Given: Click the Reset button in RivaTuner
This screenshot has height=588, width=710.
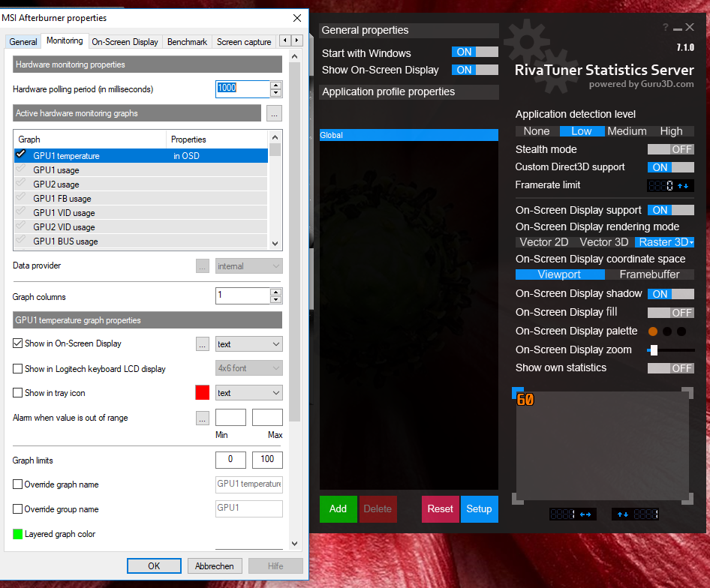Looking at the screenshot, I should pos(440,508).
